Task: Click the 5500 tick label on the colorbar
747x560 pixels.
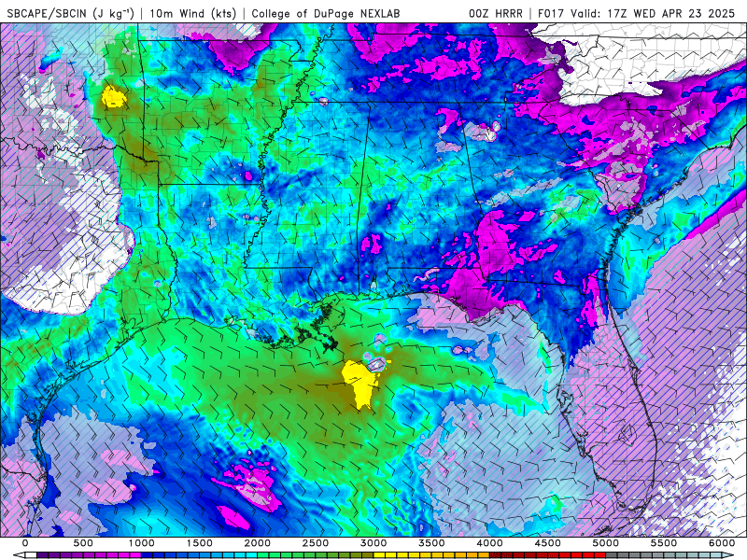Action: tap(664, 543)
